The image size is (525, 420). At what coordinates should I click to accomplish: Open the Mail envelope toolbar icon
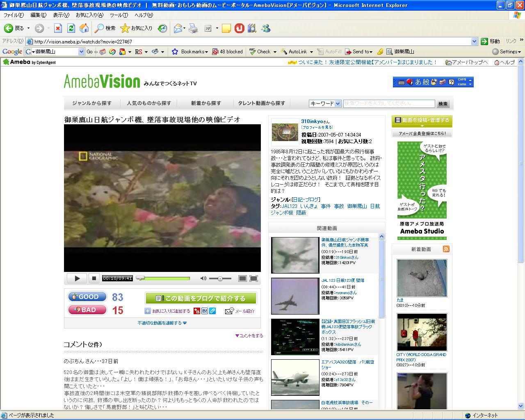[178, 28]
